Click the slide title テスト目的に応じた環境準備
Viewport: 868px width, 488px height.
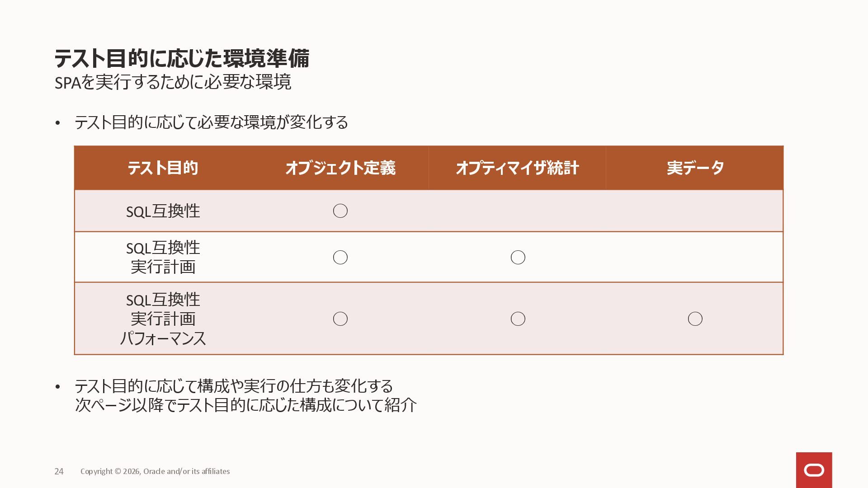point(182,59)
